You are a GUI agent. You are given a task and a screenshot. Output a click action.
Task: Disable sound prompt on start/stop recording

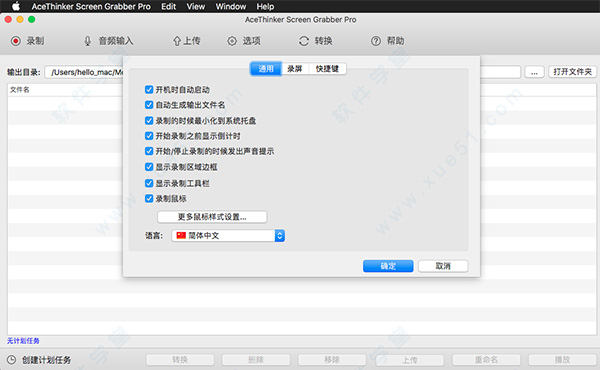149,151
